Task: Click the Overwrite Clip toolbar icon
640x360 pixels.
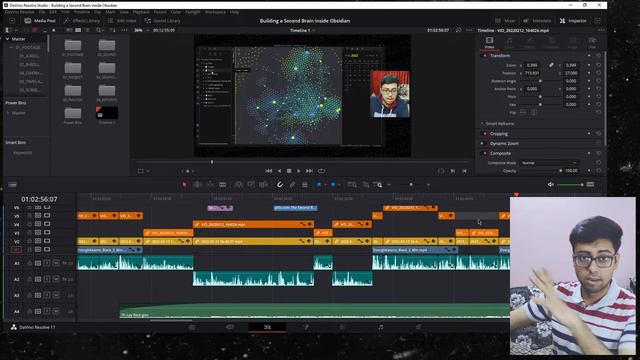Action: pos(251,184)
